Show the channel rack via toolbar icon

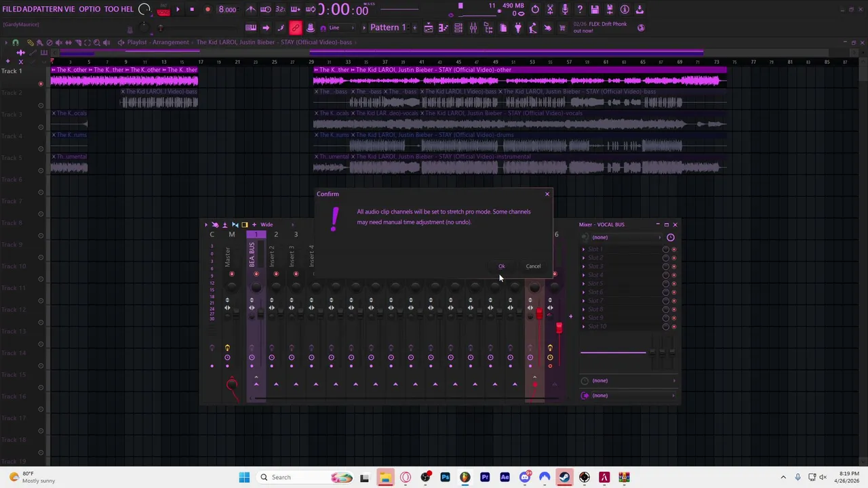point(458,28)
